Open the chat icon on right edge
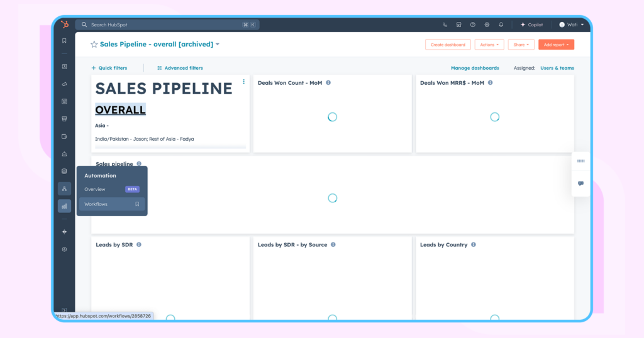 click(x=580, y=183)
